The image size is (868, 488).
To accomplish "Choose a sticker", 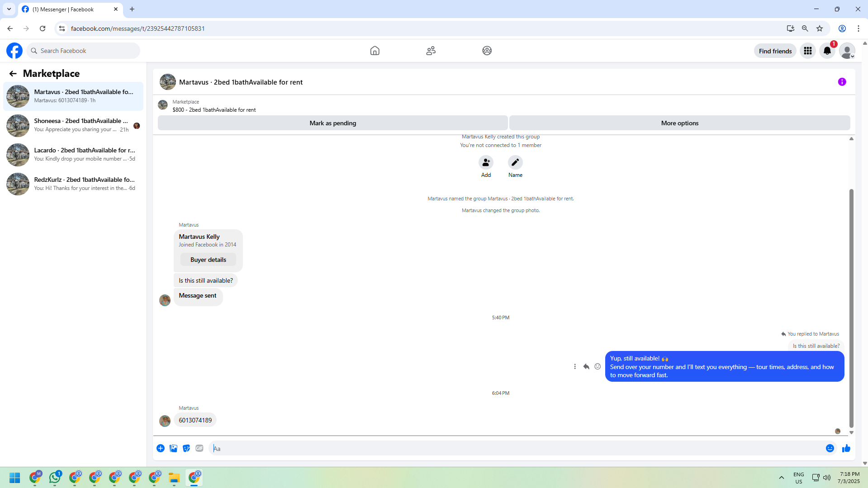I will pos(186,448).
